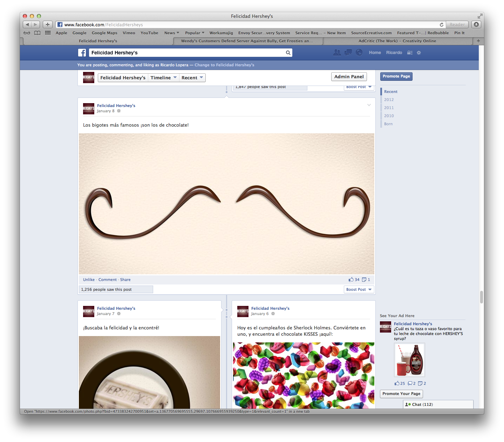Jump to Born in timeline nav

click(x=388, y=124)
